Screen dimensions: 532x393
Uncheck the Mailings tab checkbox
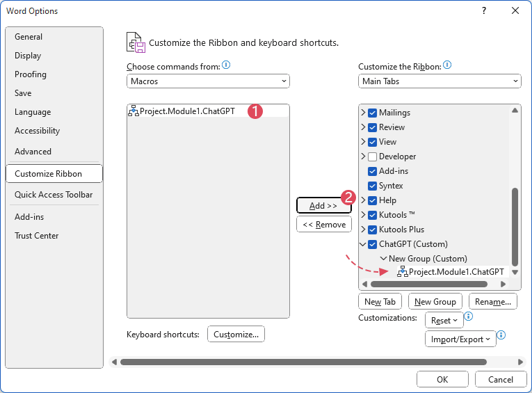point(373,113)
